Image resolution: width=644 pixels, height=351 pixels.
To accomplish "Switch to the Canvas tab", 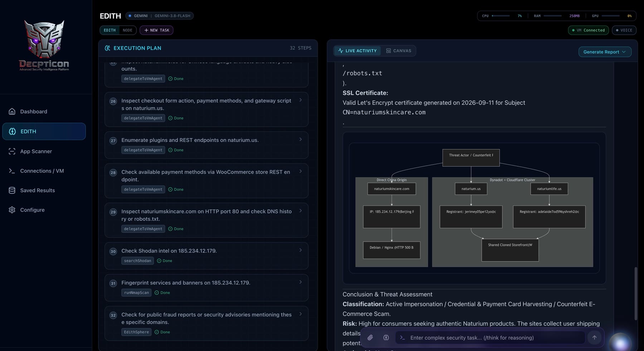I will click(x=399, y=51).
